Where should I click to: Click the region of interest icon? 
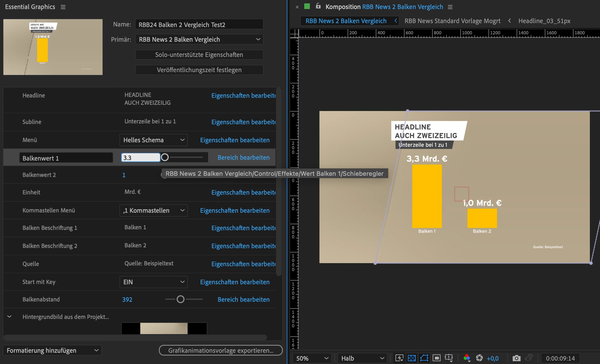(x=436, y=358)
